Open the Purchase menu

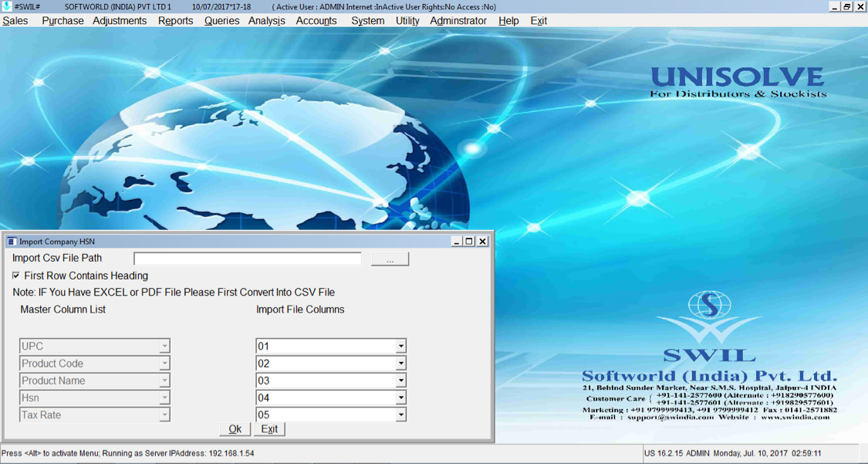[62, 21]
